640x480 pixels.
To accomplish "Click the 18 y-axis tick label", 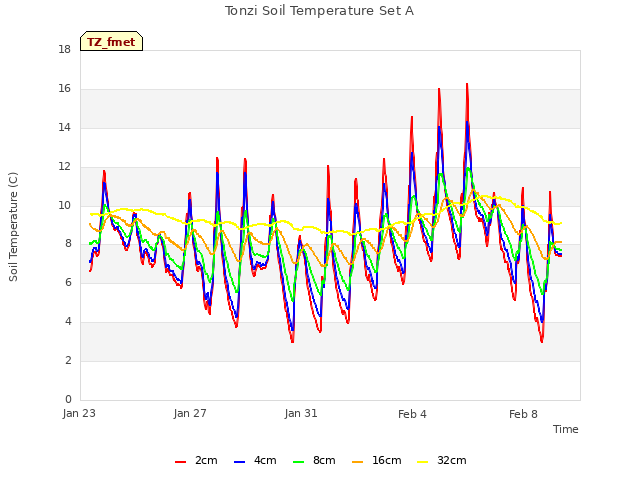I will [64, 49].
